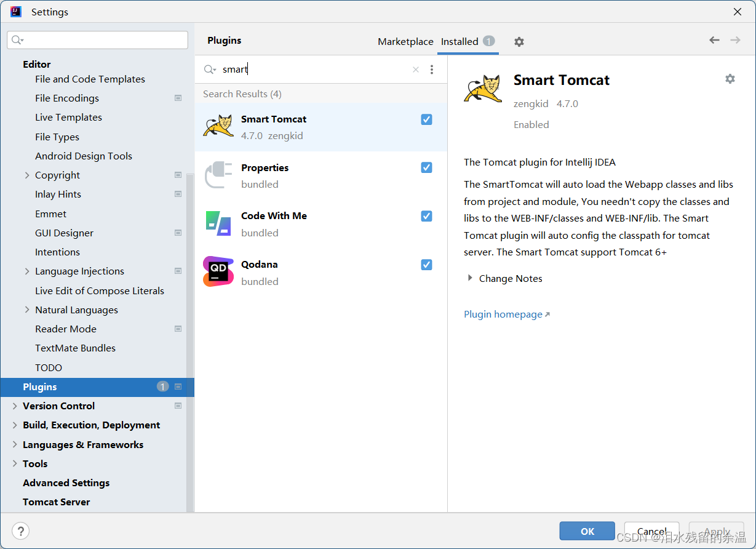756x549 pixels.
Task: Select the Properties plugin row
Action: click(x=320, y=175)
